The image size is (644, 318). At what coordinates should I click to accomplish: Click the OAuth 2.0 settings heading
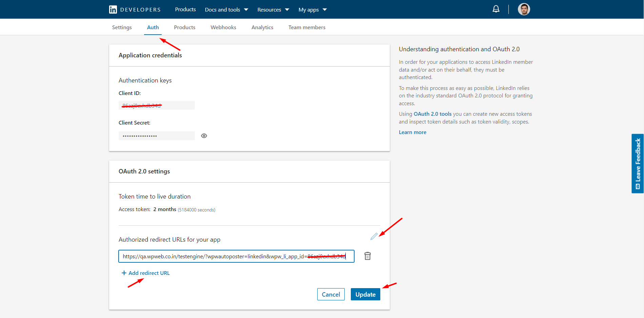point(144,171)
